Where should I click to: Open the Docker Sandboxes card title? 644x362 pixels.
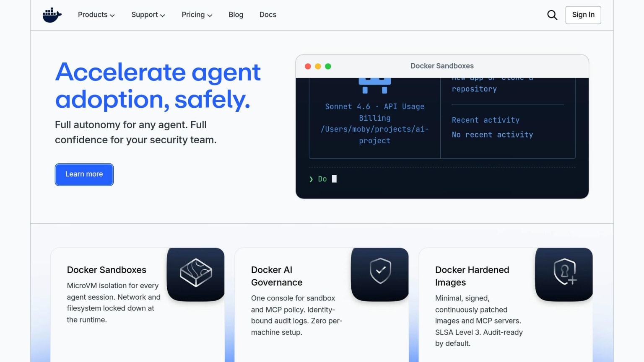[x=106, y=270]
